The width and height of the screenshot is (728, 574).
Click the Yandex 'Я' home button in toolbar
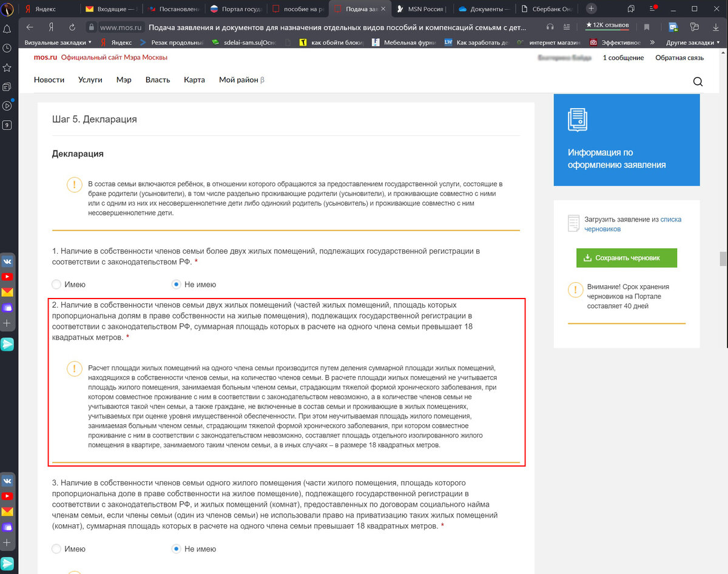(51, 27)
